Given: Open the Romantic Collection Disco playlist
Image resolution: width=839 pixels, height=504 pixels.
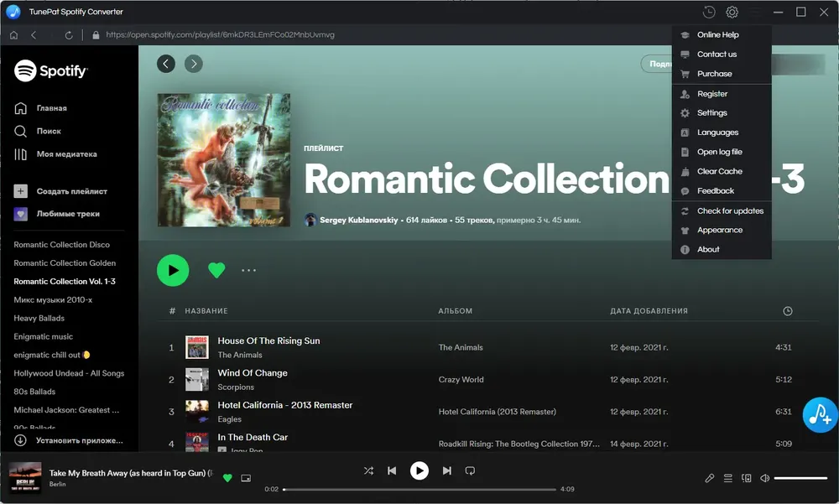Looking at the screenshot, I should click(x=61, y=245).
